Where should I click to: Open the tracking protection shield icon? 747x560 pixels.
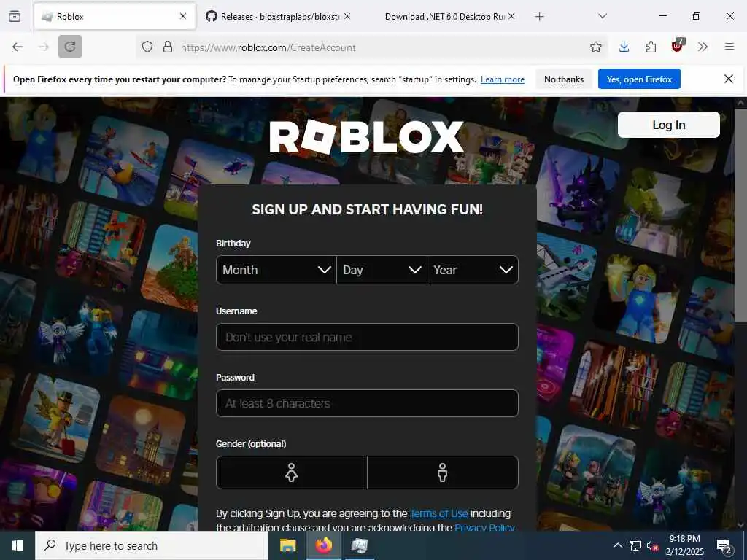147,47
